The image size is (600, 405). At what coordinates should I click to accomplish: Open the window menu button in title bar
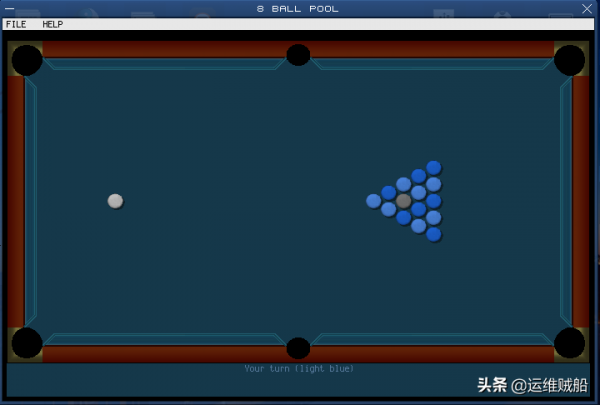(x=9, y=8)
